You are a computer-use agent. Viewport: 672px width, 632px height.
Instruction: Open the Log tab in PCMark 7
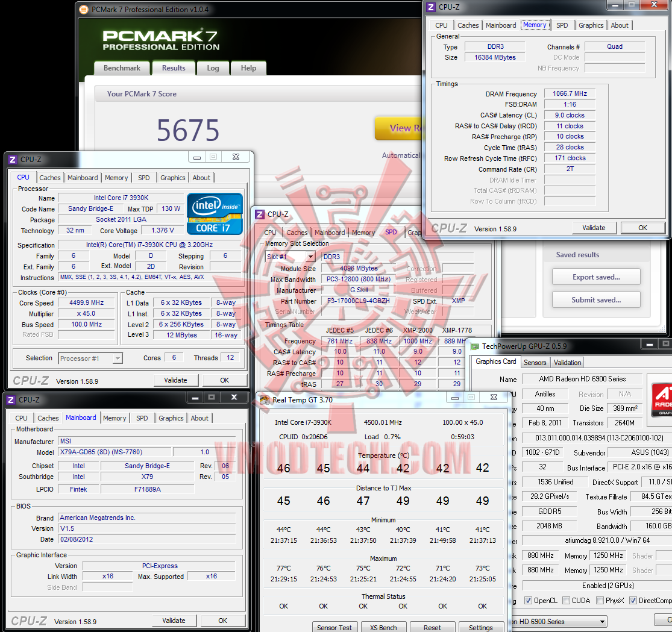click(x=213, y=68)
